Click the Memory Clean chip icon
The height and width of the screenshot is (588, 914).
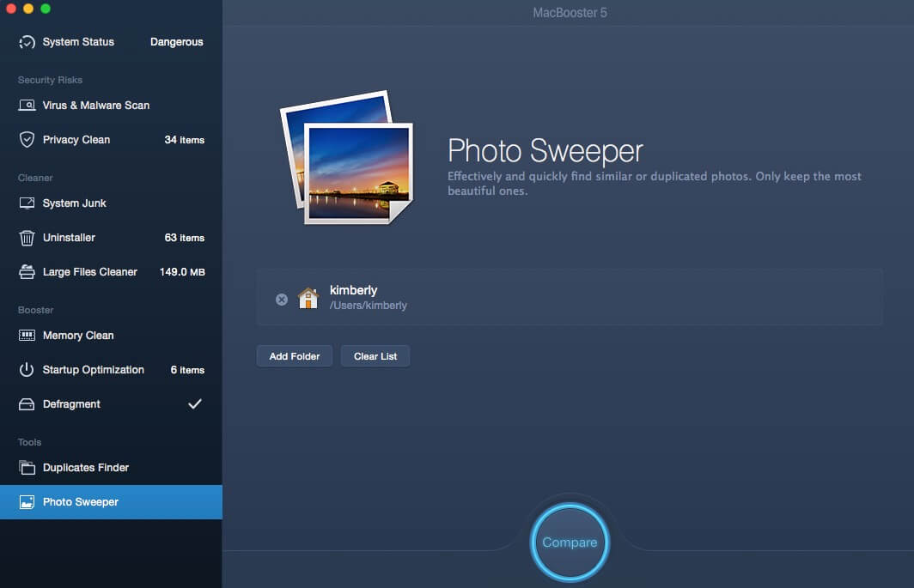(x=27, y=336)
